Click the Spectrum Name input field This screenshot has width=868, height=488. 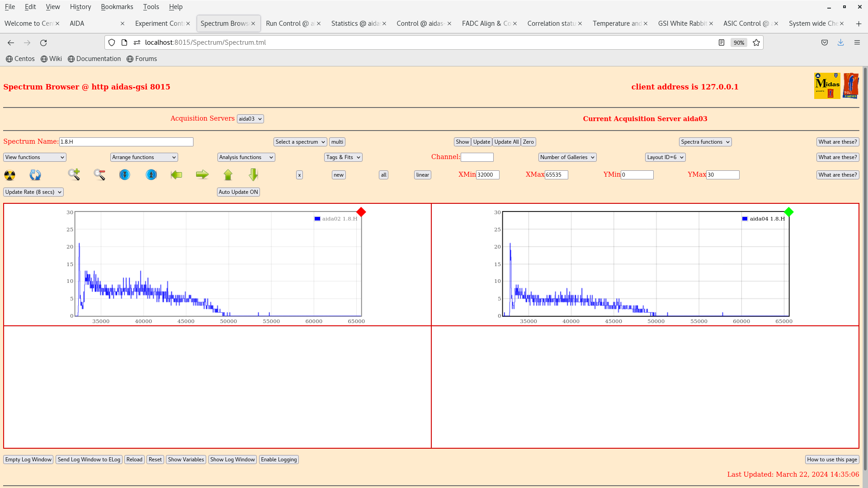point(126,142)
